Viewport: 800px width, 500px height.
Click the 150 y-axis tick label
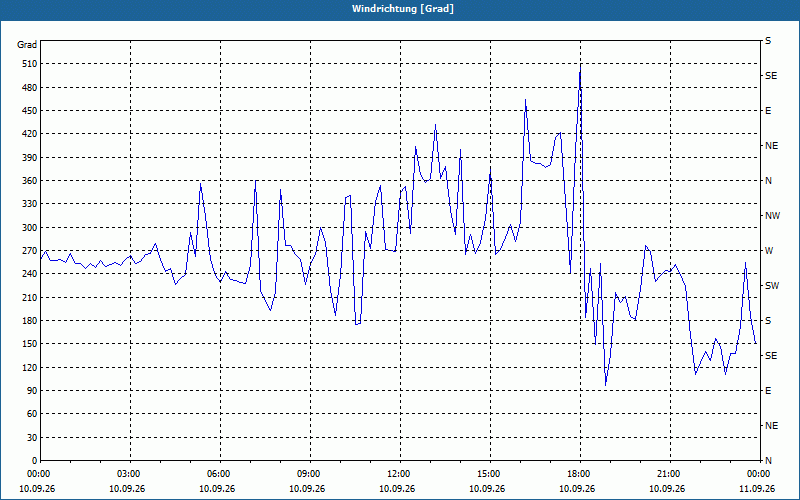coord(30,344)
